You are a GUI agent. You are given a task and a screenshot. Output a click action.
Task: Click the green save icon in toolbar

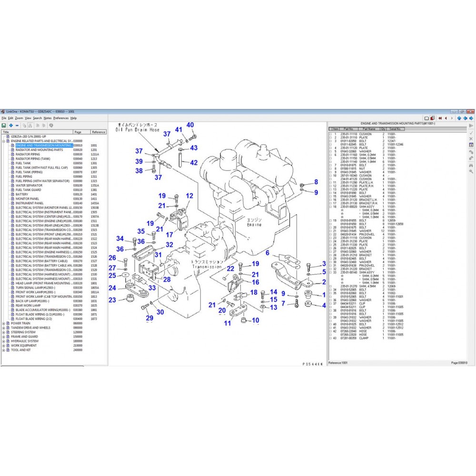pyautogui.click(x=4, y=125)
